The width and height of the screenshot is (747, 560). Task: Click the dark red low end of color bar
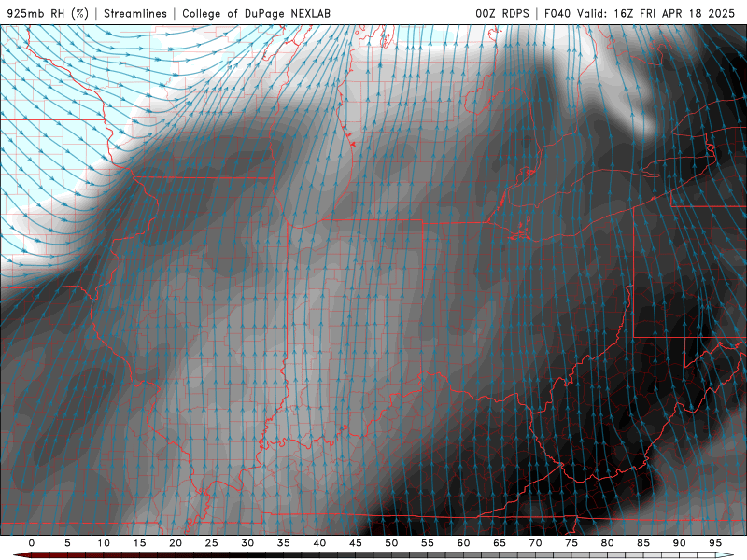pos(21,555)
